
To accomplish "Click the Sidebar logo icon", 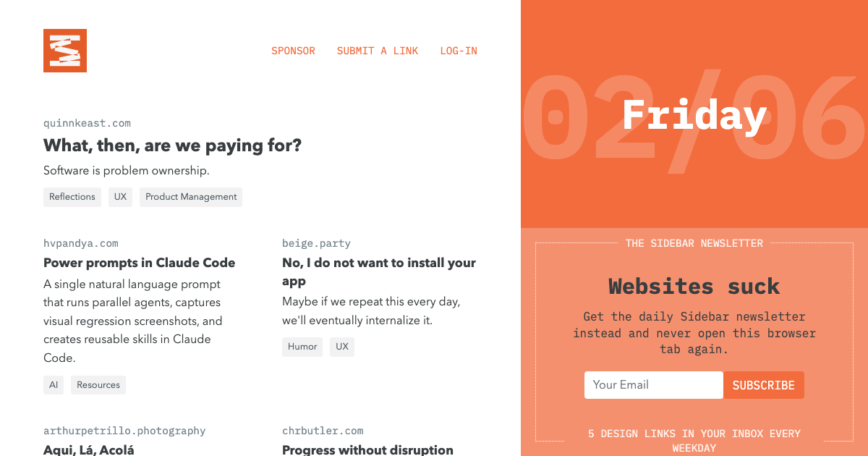I will [x=64, y=50].
